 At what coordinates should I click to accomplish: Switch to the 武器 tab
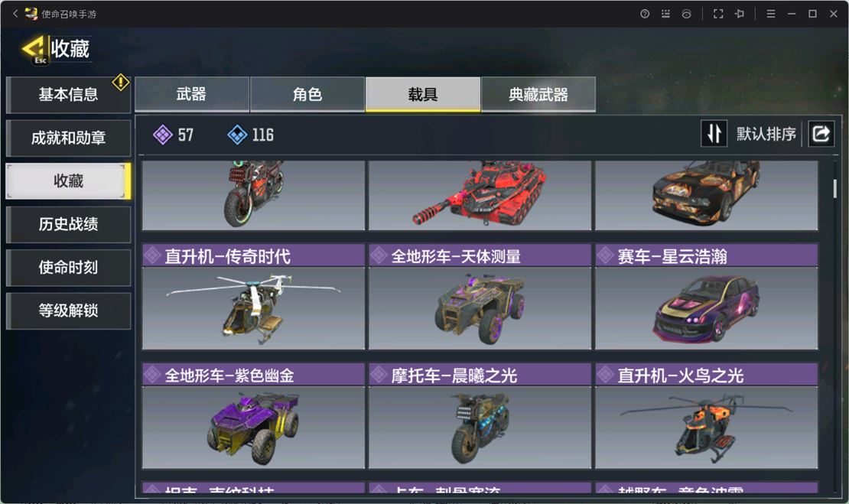tap(192, 94)
